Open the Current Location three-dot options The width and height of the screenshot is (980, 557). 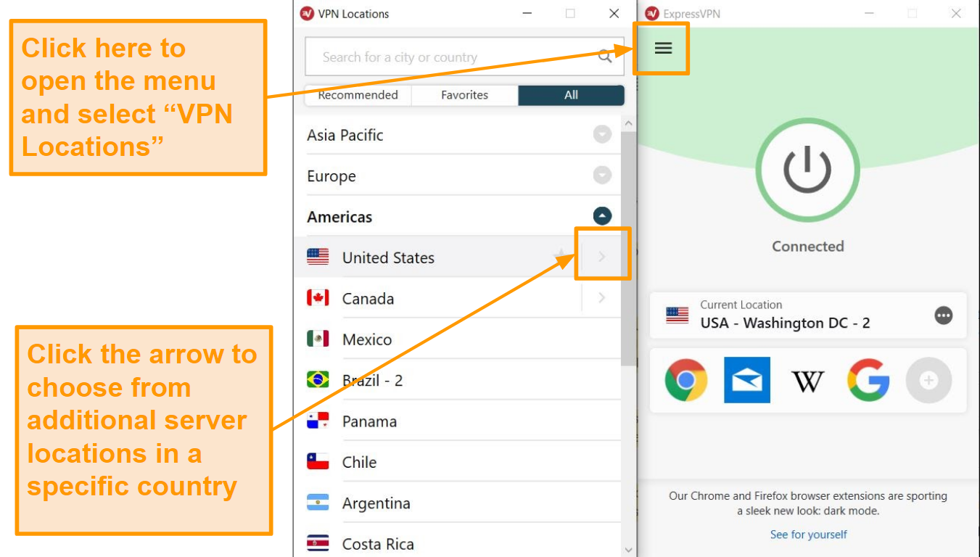(x=943, y=315)
